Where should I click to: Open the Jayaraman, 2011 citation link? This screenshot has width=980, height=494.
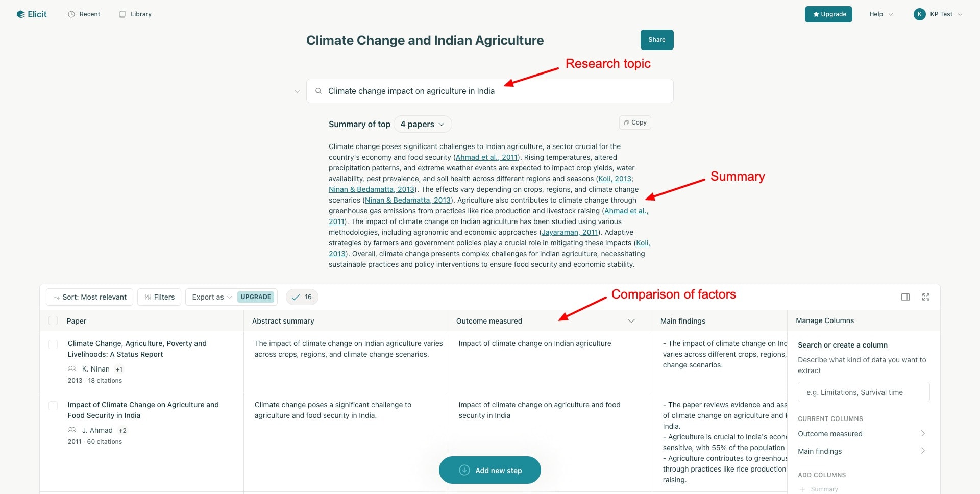pos(570,232)
